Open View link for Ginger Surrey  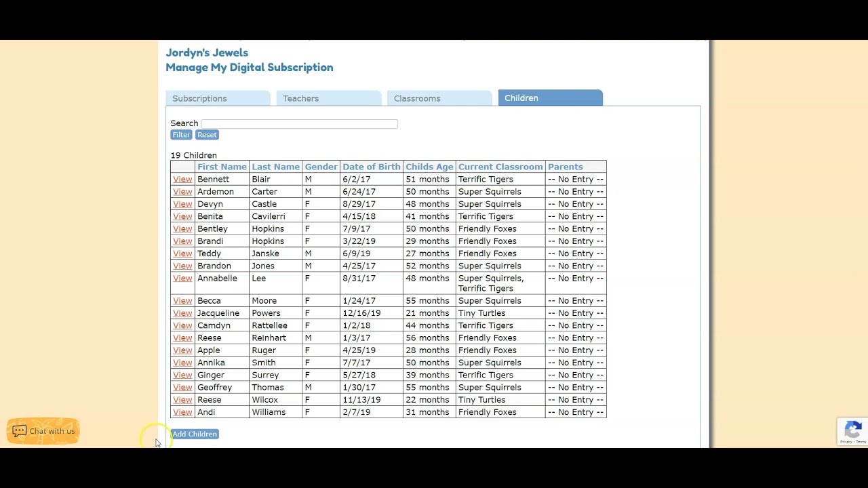tap(182, 375)
